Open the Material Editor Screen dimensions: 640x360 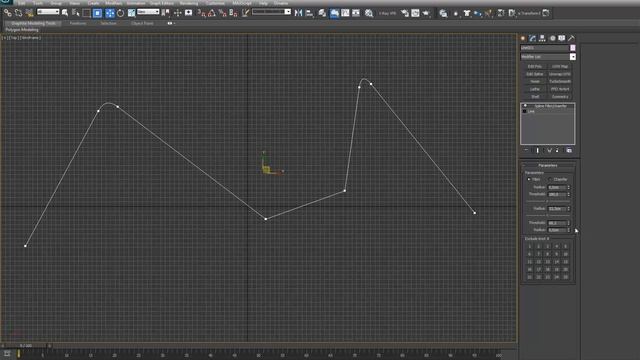tap(369, 13)
